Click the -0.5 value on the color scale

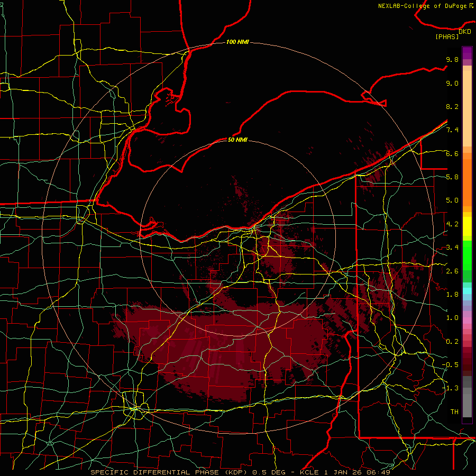point(450,364)
